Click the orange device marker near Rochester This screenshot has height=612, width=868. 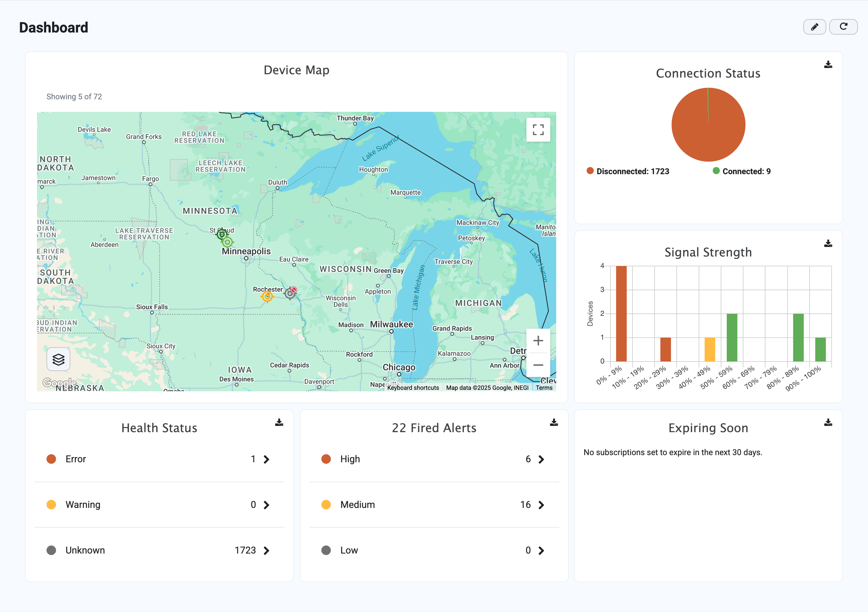coord(267,296)
